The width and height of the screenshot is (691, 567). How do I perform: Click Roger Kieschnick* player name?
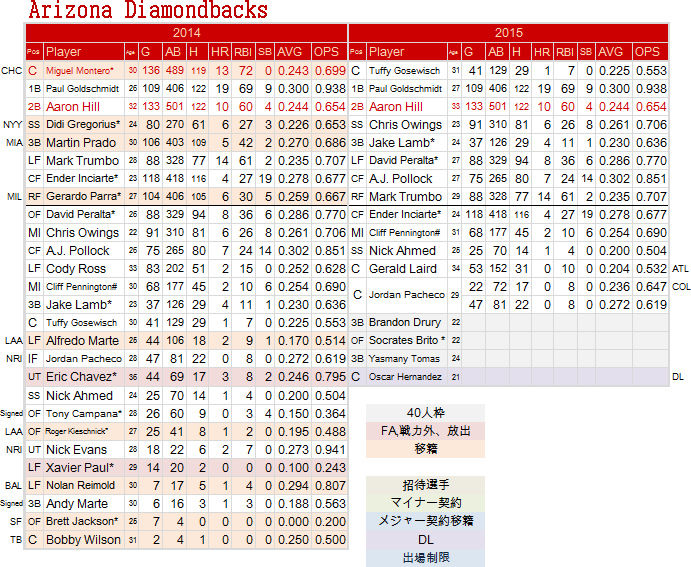point(77,431)
